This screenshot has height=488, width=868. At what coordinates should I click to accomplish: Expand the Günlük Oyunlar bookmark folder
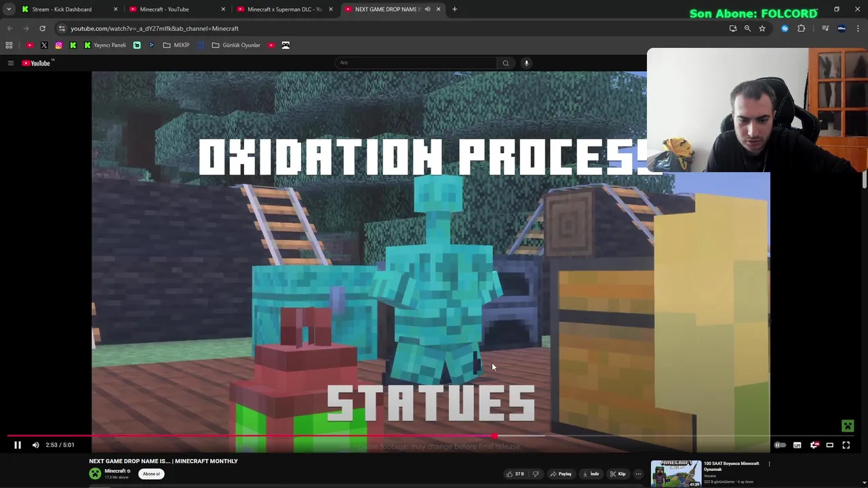236,45
